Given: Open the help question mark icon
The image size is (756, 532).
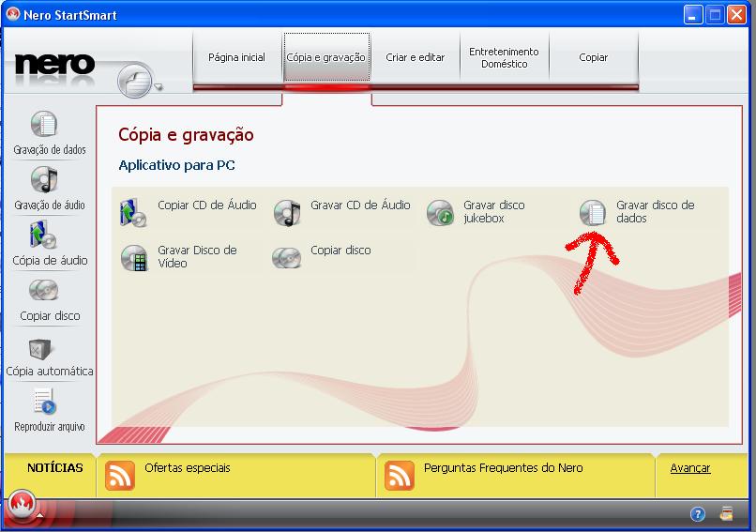Looking at the screenshot, I should 698,514.
